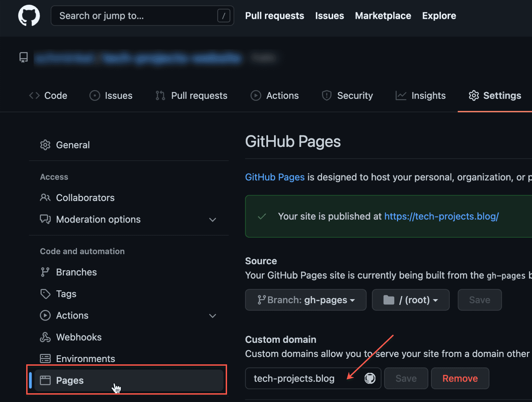Viewport: 532px width, 402px height.
Task: Open Collaborators text in the sidebar
Action: 85,198
